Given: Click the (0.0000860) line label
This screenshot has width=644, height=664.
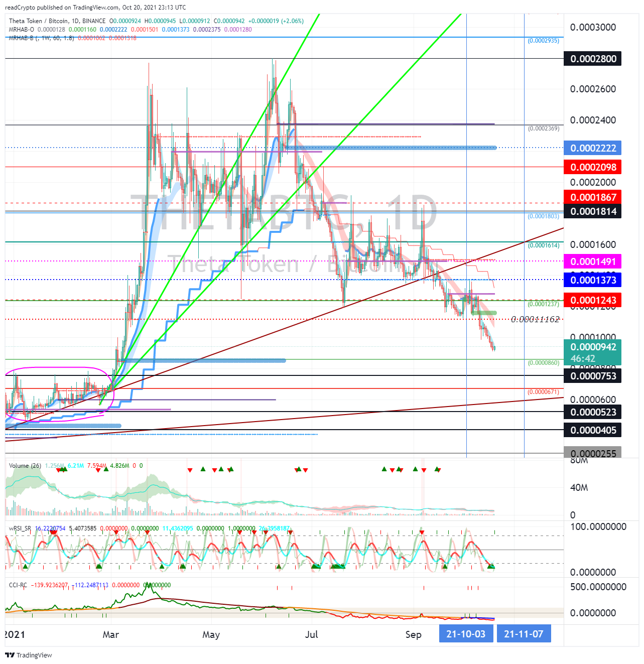Looking at the screenshot, I should 543,363.
